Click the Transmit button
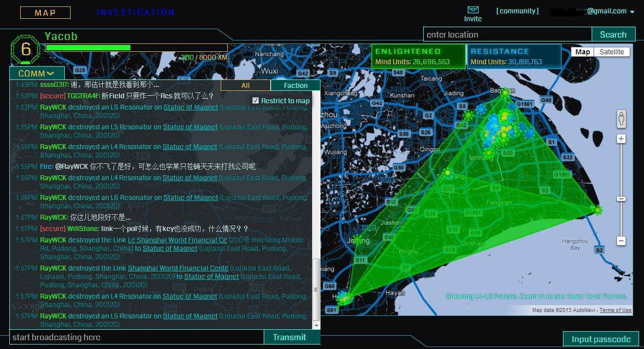The width and height of the screenshot is (644, 349). pyautogui.click(x=289, y=337)
